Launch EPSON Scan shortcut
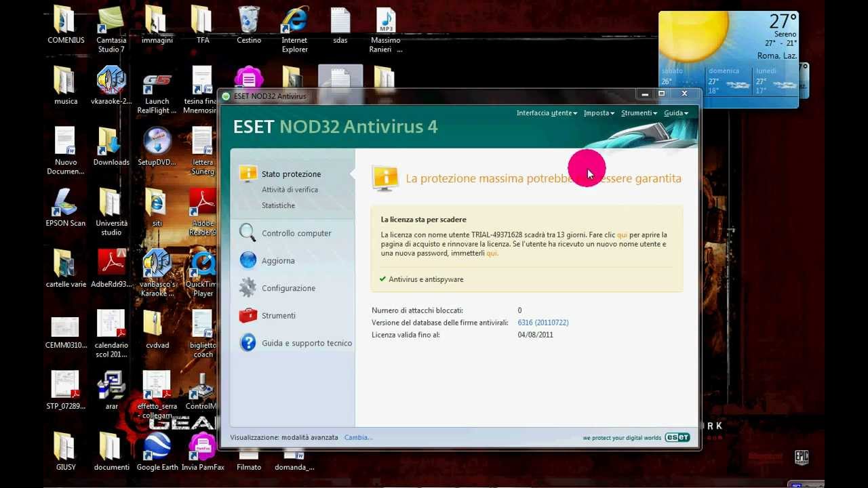The image size is (868, 488). (x=66, y=208)
